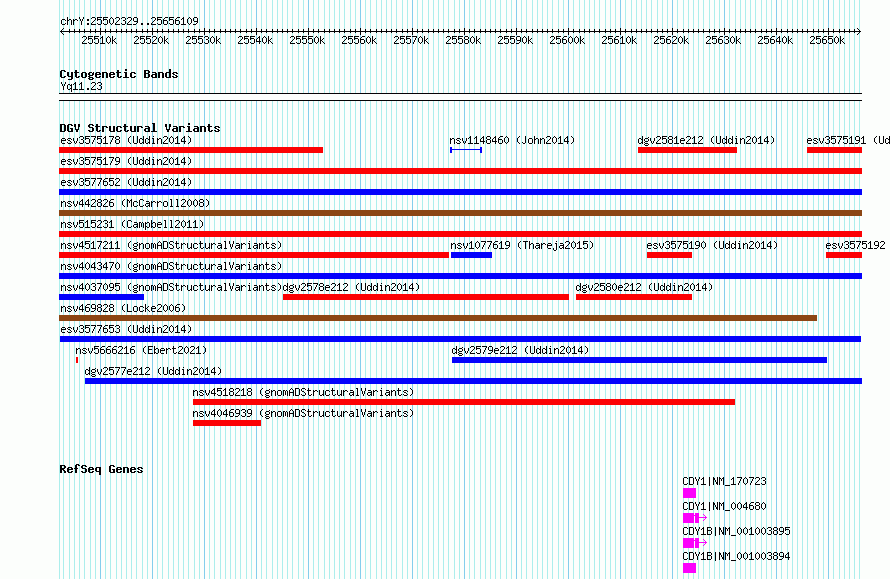Image resolution: width=890 pixels, height=579 pixels.
Task: Click nsv469828 (Locke2006) label
Action: [123, 308]
